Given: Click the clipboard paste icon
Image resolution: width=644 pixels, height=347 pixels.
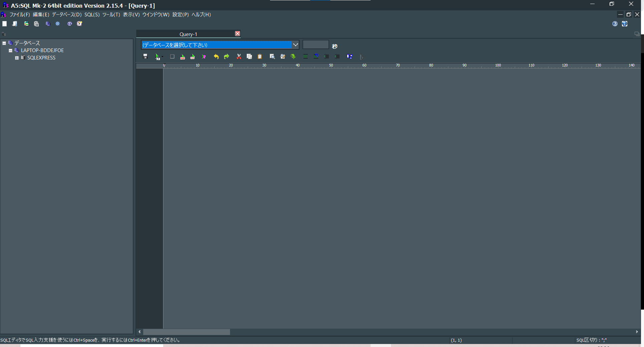Looking at the screenshot, I should pyautogui.click(x=260, y=56).
